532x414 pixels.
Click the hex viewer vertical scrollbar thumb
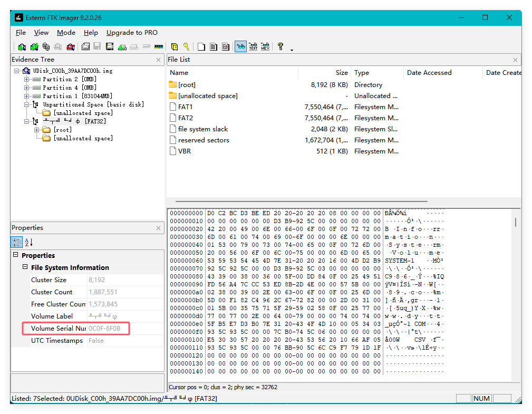pos(515,222)
